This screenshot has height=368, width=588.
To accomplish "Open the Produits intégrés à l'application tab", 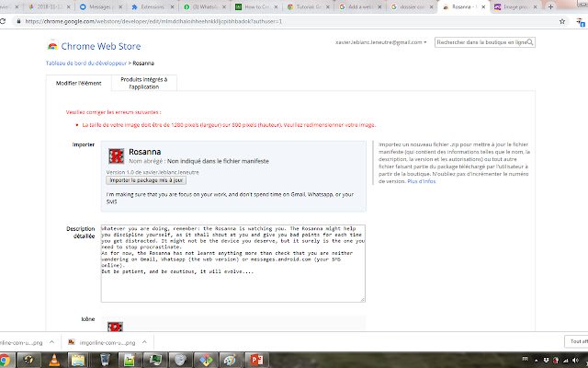I will (x=144, y=83).
